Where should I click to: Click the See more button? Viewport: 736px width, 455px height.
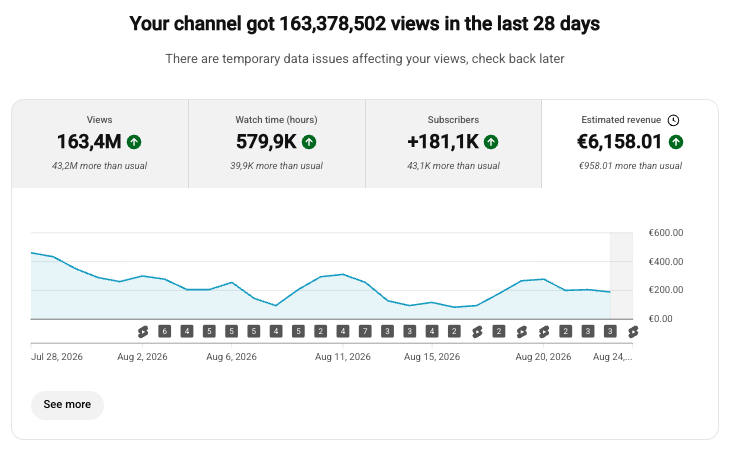click(67, 405)
